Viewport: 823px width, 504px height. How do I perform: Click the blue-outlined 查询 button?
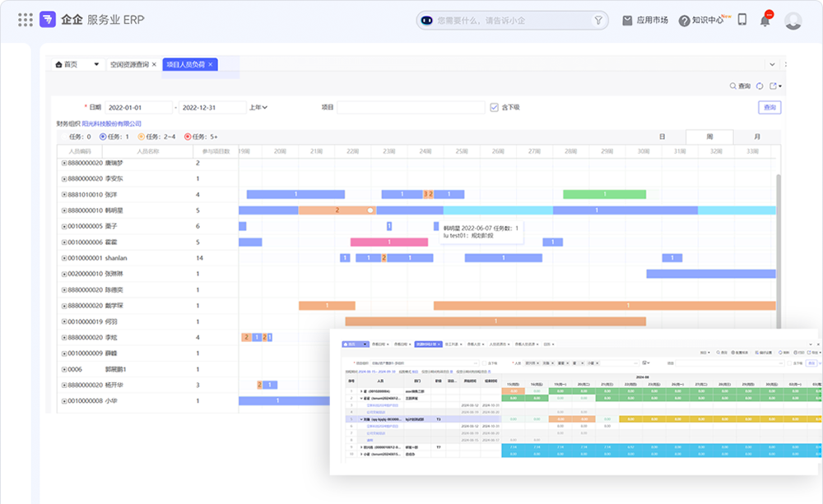(x=770, y=108)
